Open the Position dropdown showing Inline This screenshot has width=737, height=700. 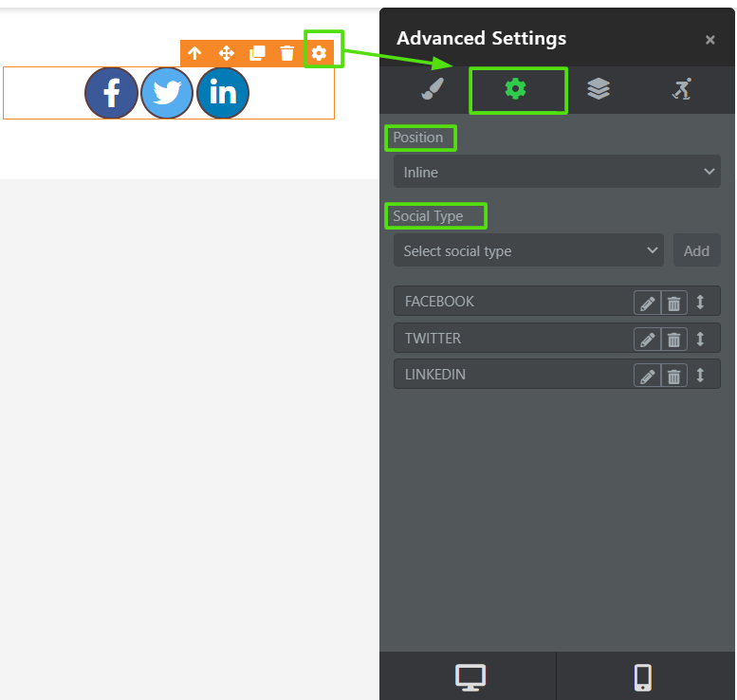pyautogui.click(x=557, y=172)
